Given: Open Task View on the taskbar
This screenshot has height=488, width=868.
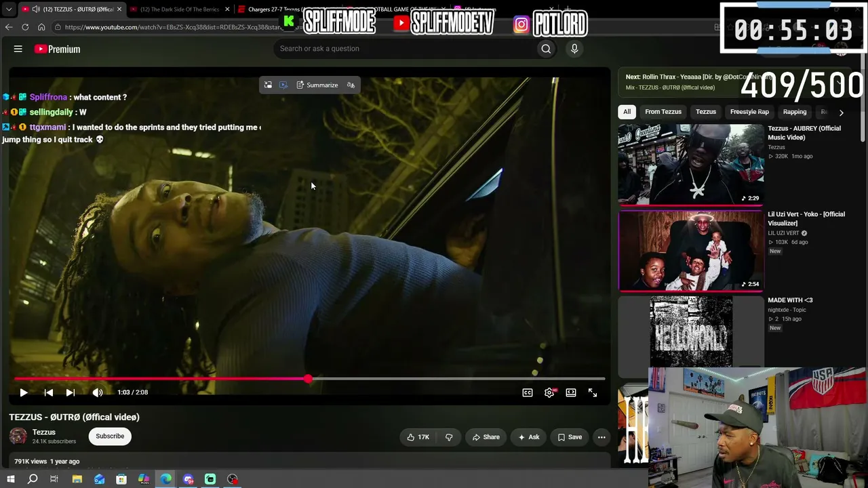Looking at the screenshot, I should (54, 480).
